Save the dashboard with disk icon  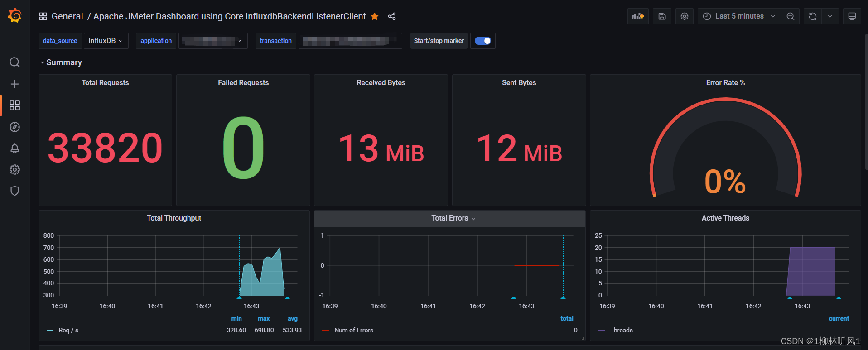click(x=662, y=16)
